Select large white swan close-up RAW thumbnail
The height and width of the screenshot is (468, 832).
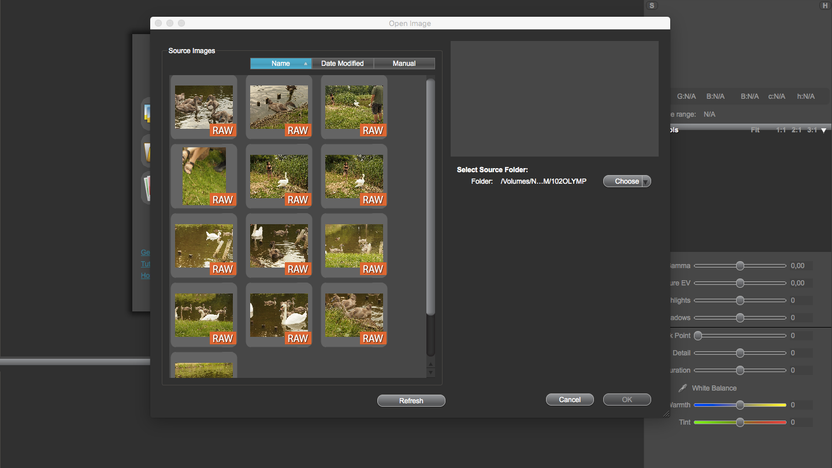click(x=279, y=315)
